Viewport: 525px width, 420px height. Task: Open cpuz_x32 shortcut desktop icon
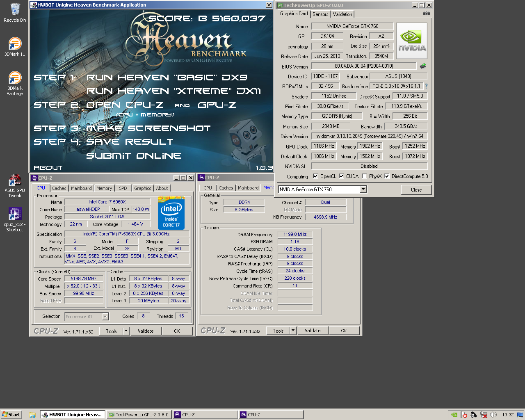(15, 219)
